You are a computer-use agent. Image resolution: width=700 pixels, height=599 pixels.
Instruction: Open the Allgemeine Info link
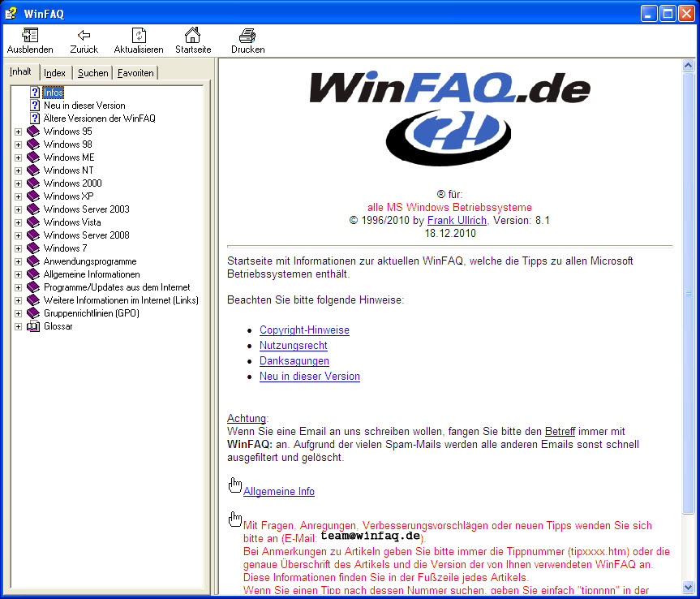(x=279, y=491)
